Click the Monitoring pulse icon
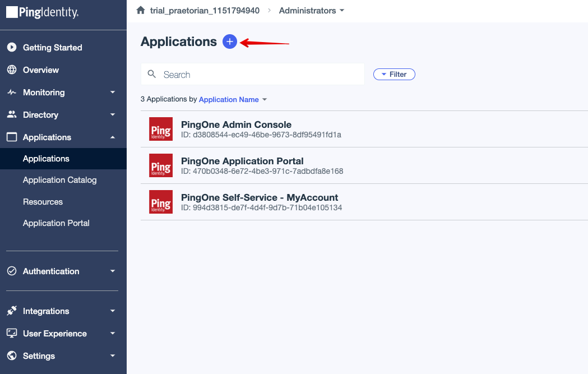The width and height of the screenshot is (588, 374). coord(12,93)
